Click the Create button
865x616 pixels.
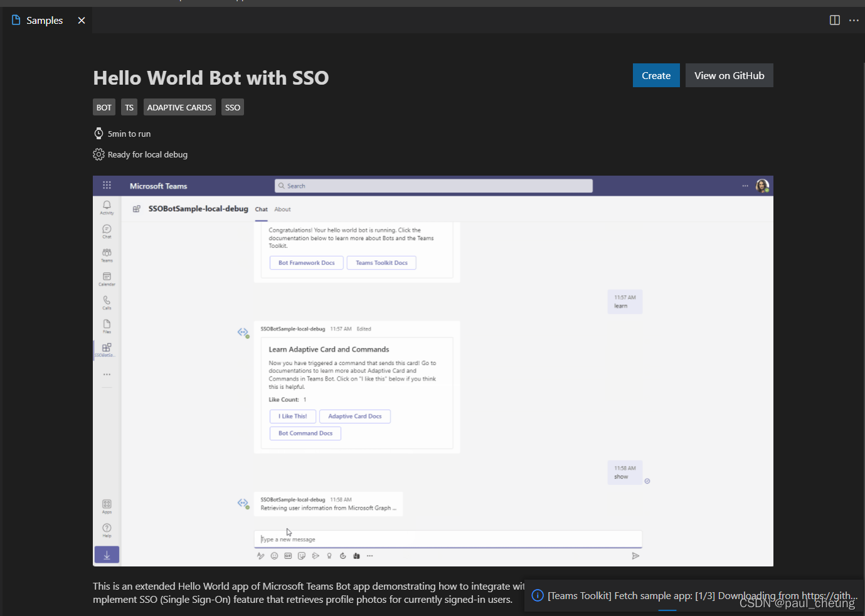point(656,75)
